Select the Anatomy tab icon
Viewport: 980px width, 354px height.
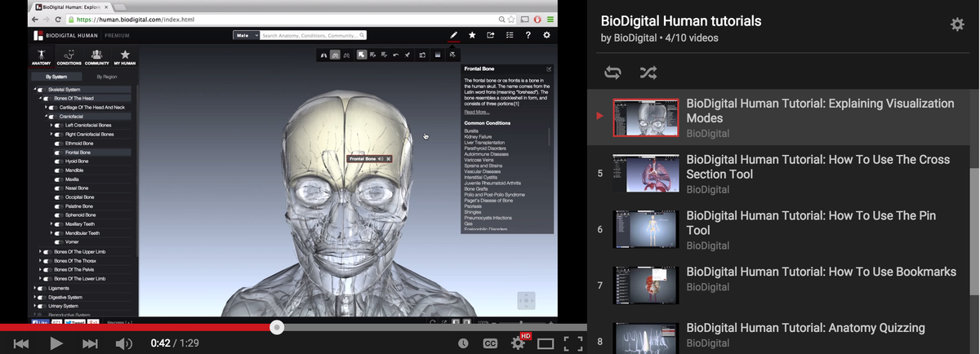[x=41, y=57]
